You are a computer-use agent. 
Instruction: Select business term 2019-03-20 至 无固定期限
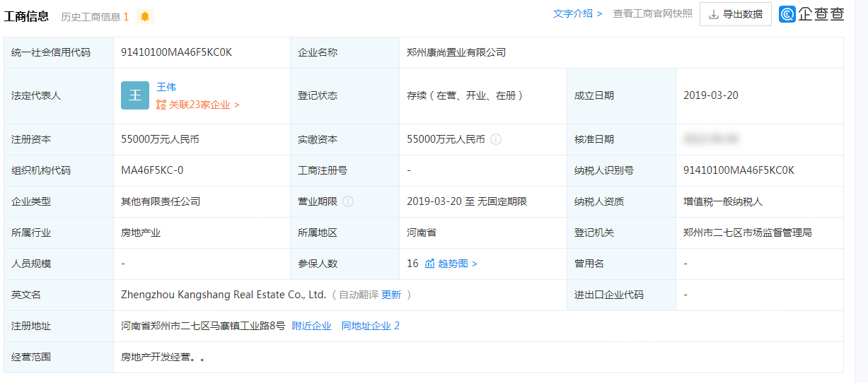tap(467, 201)
